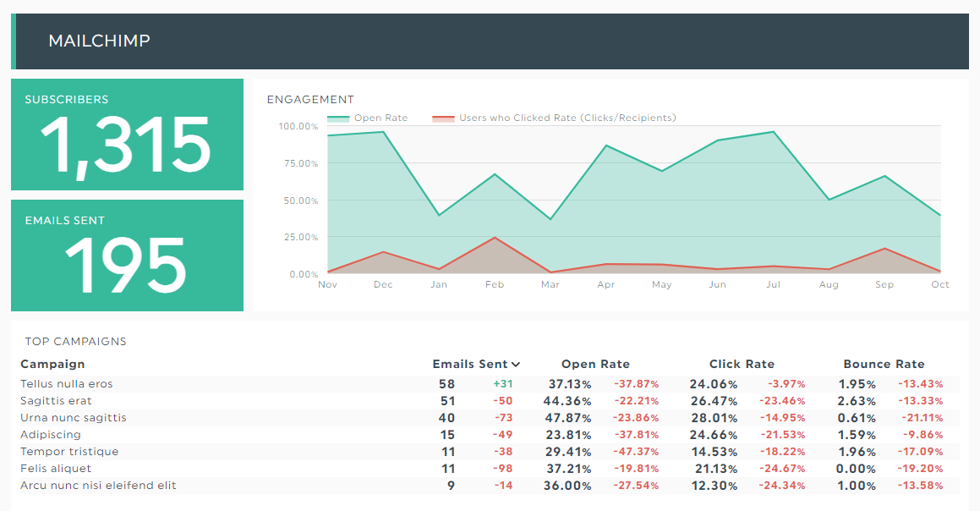The width and height of the screenshot is (980, 511).
Task: Click Users who Clicked Rate legend label
Action: coord(567,118)
